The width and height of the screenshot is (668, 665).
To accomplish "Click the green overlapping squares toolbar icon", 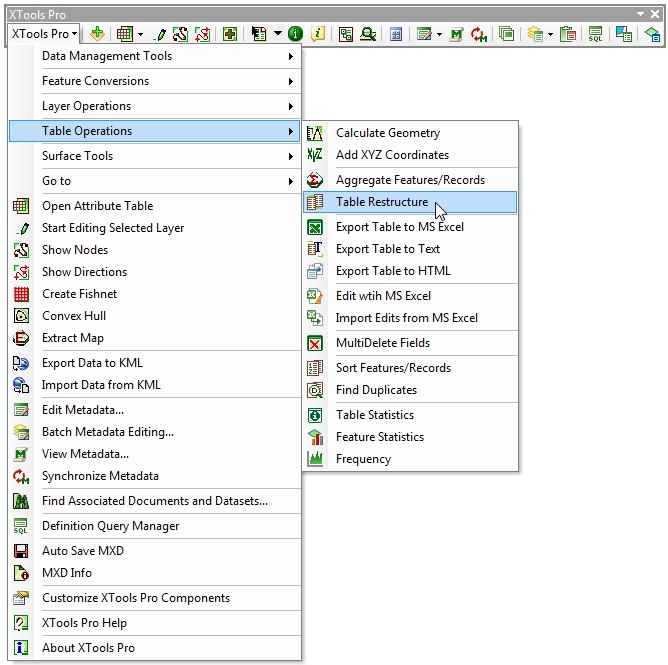I will coord(506,34).
